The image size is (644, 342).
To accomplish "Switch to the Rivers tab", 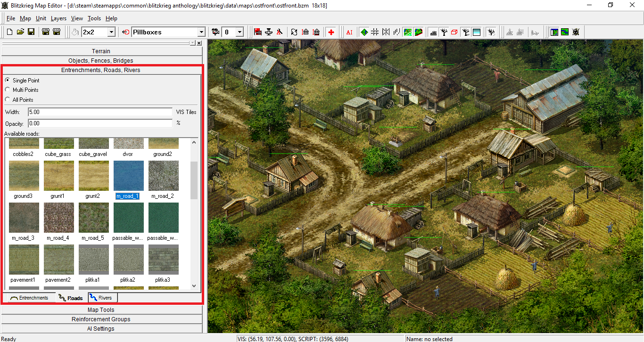I will pos(102,298).
